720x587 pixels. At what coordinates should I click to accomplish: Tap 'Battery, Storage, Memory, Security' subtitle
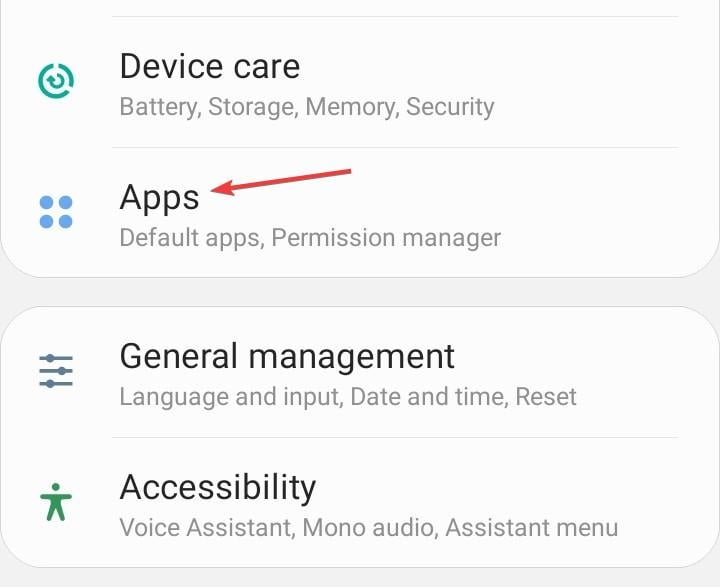point(306,106)
